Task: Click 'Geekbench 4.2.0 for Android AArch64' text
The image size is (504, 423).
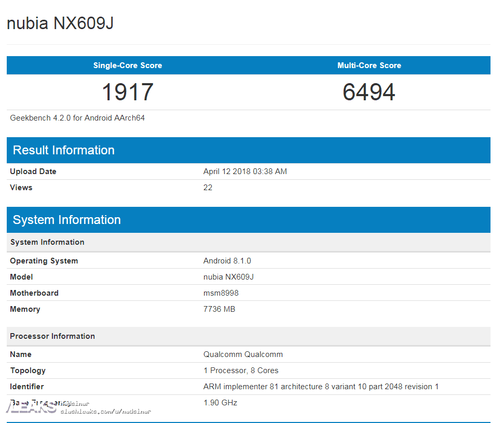Action: pyautogui.click(x=77, y=118)
